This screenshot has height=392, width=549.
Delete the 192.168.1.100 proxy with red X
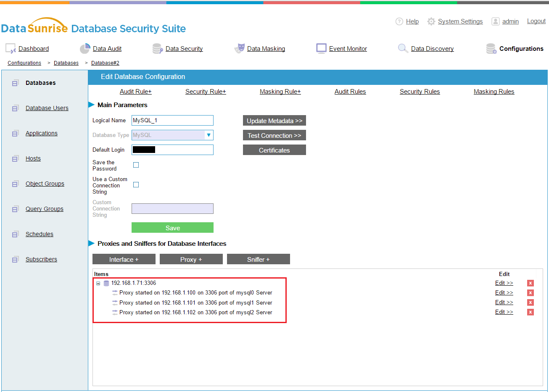coord(531,293)
